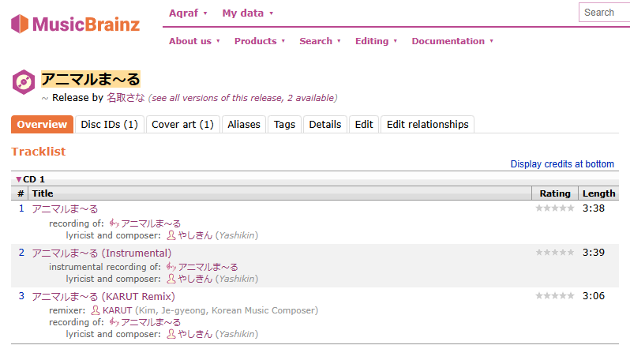Open the Edit relationships tab

[427, 124]
